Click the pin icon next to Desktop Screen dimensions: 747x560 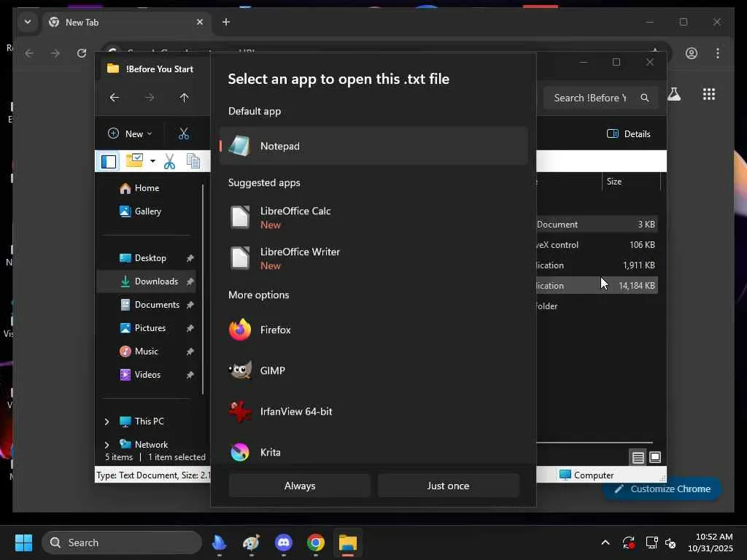click(190, 258)
